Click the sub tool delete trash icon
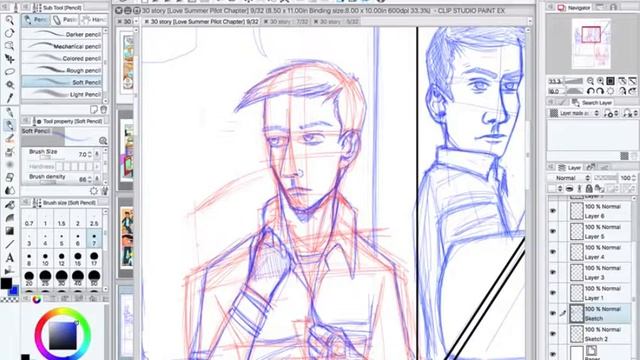640x360 pixels. point(103,109)
